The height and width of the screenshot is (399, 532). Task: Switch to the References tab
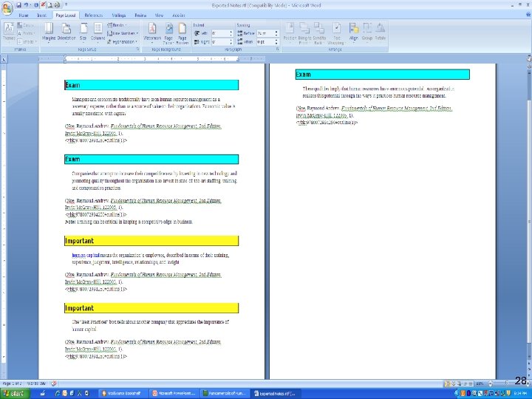click(x=94, y=16)
